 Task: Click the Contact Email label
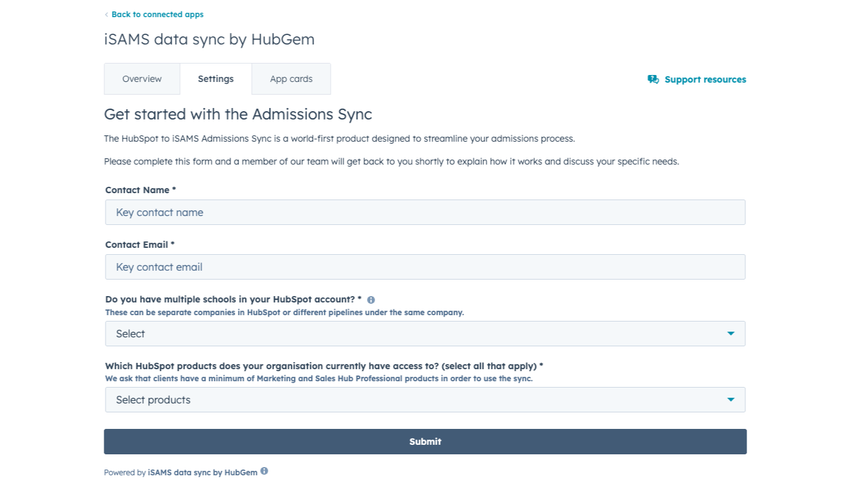click(x=140, y=245)
